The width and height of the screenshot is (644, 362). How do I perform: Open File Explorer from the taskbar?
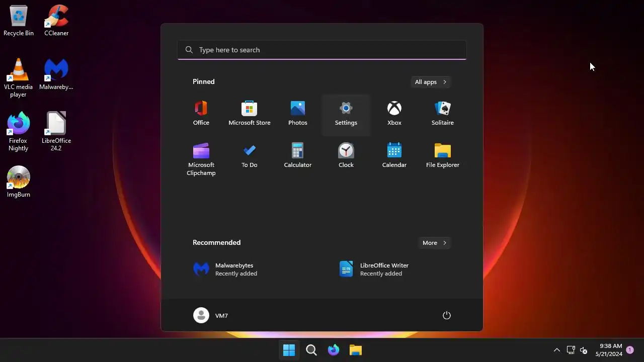356,350
